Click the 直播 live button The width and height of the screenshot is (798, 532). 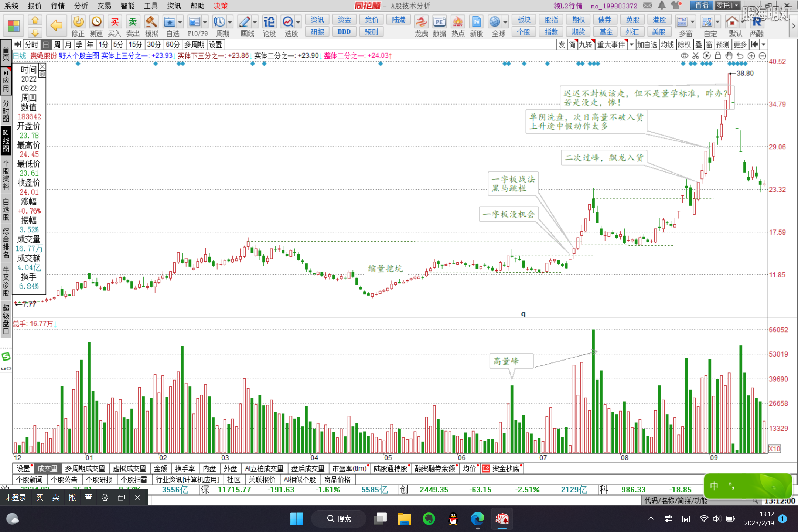click(x=702, y=6)
